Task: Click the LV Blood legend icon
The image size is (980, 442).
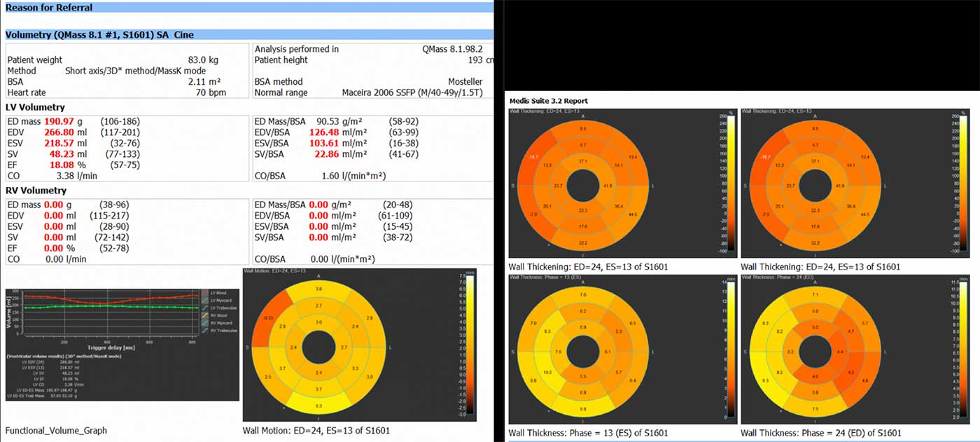Action: [204, 292]
